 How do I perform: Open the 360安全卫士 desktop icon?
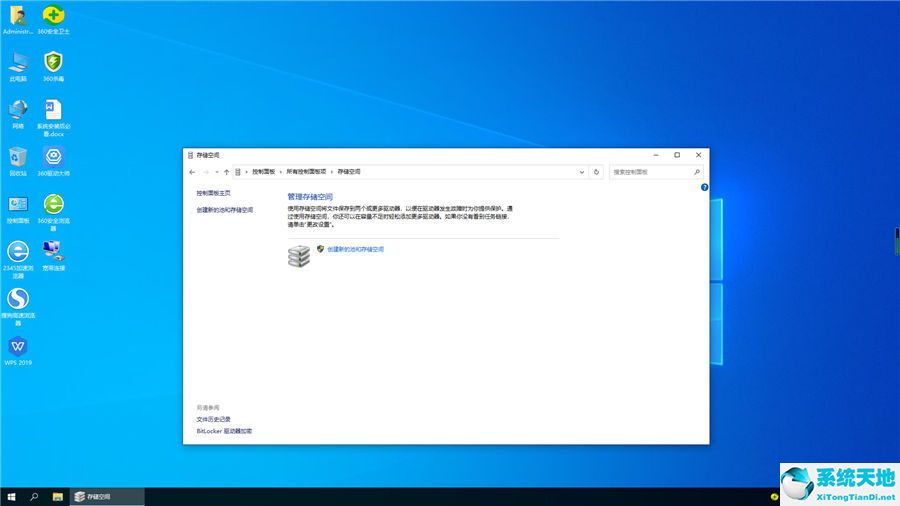click(53, 16)
